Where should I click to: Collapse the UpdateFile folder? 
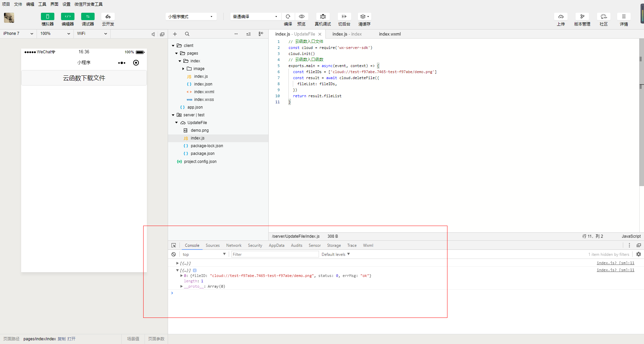tap(176, 123)
